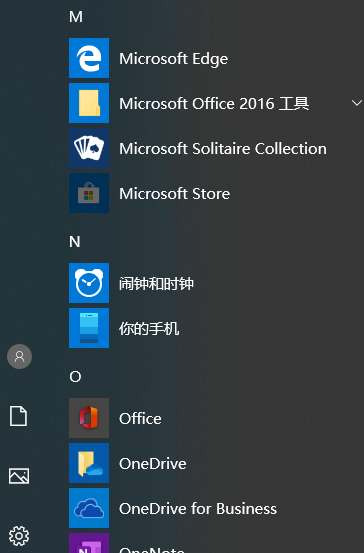The width and height of the screenshot is (364, 553).
Task: Click the OneDrive label text
Action: pos(153,463)
